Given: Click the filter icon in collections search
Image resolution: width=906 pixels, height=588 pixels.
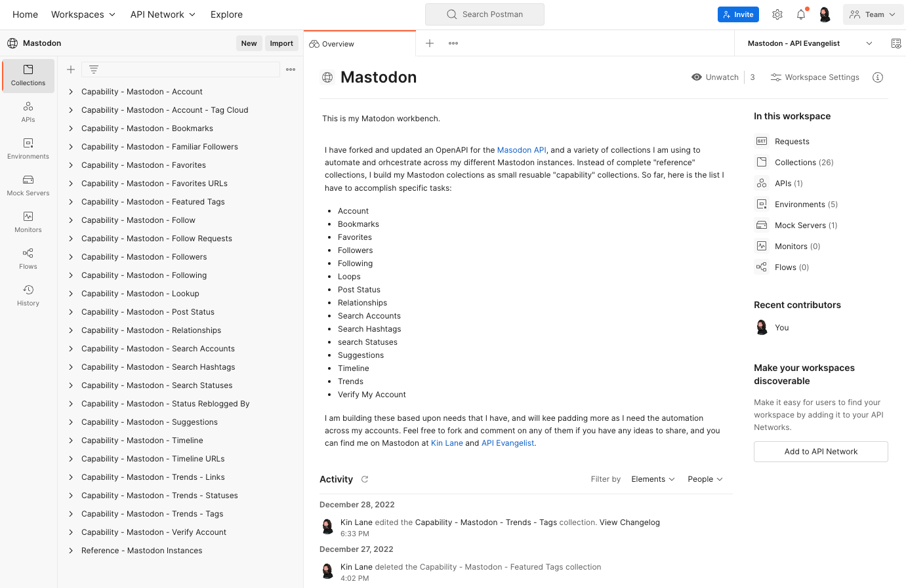Looking at the screenshot, I should point(94,69).
